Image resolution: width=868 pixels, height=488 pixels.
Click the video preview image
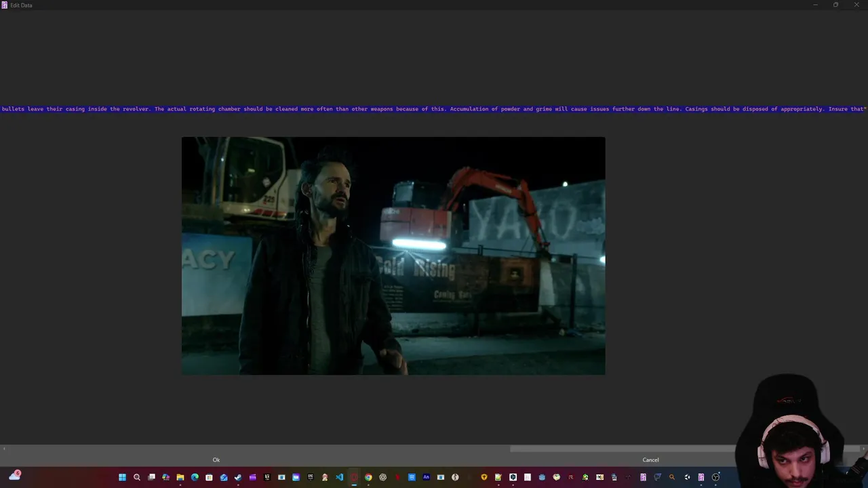click(393, 256)
